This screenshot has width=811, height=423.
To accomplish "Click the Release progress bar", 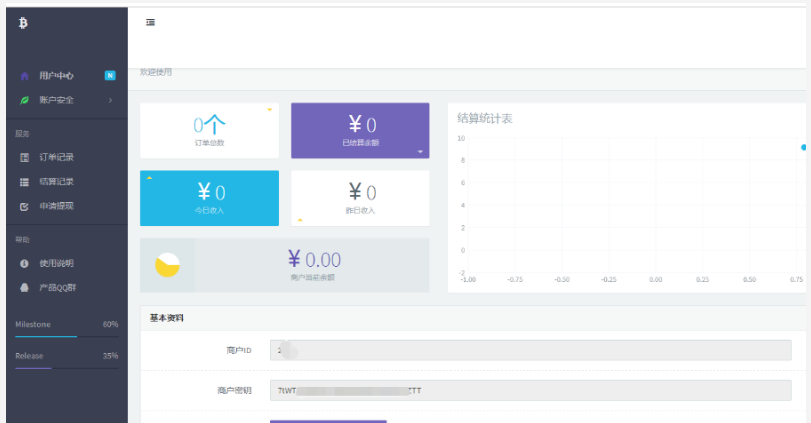I will pos(67,368).
